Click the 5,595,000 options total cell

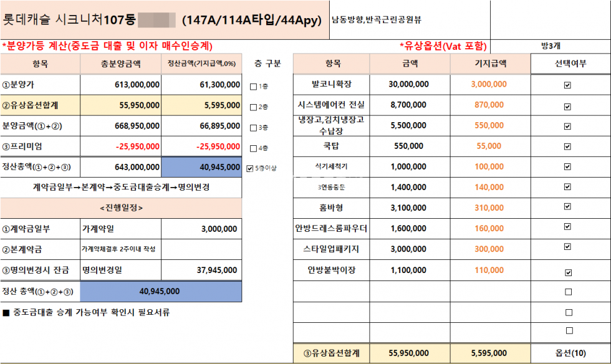point(490,353)
